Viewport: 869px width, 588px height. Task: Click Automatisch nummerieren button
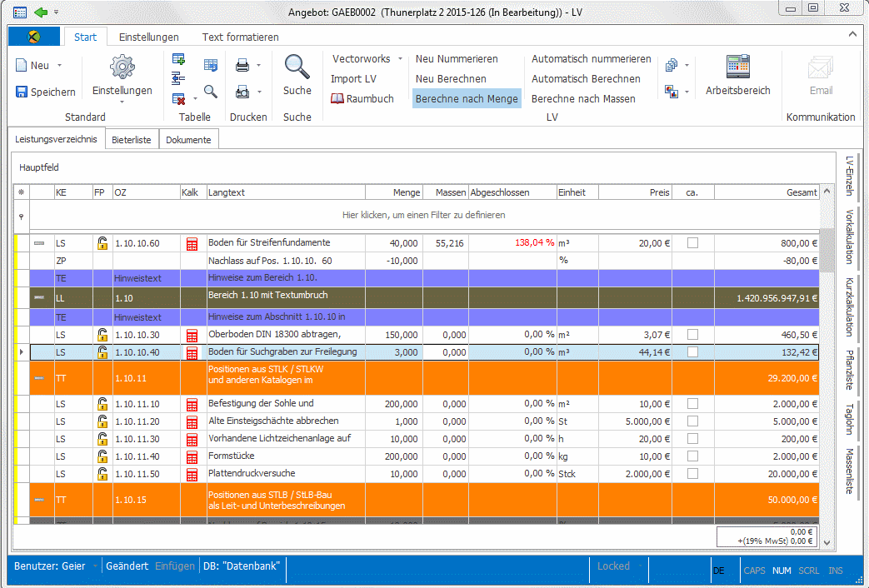[592, 59]
